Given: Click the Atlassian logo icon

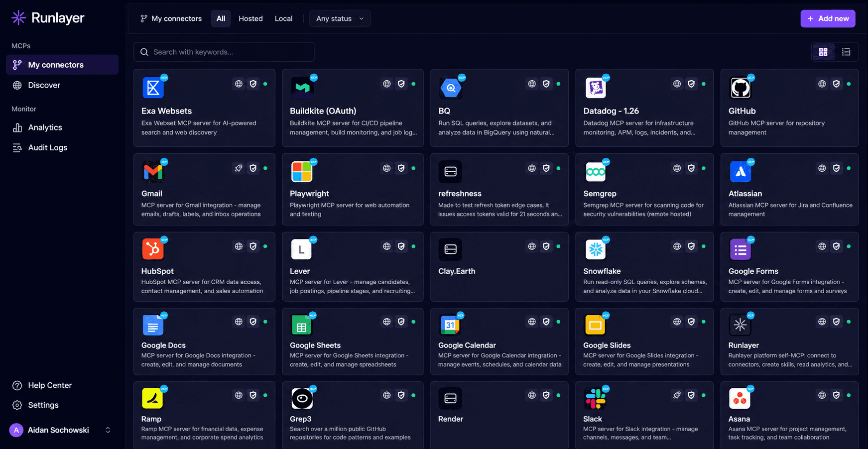Looking at the screenshot, I should click(740, 172).
